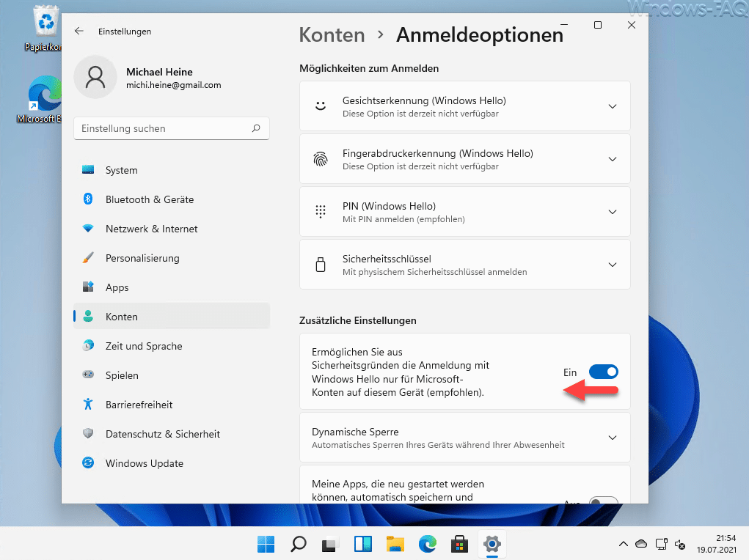The width and height of the screenshot is (749, 560).
Task: Open File Explorer from the taskbar
Action: pos(395,544)
